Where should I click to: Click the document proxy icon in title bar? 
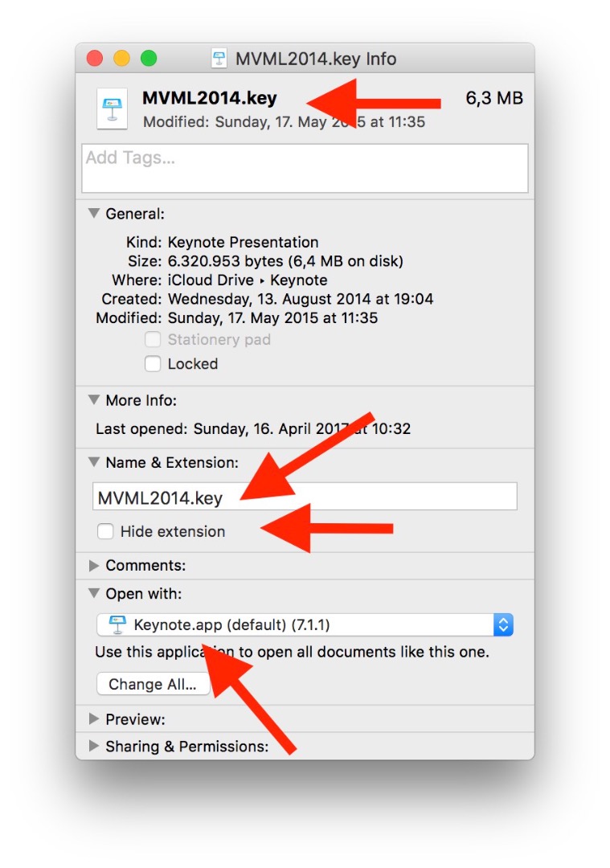click(x=219, y=59)
